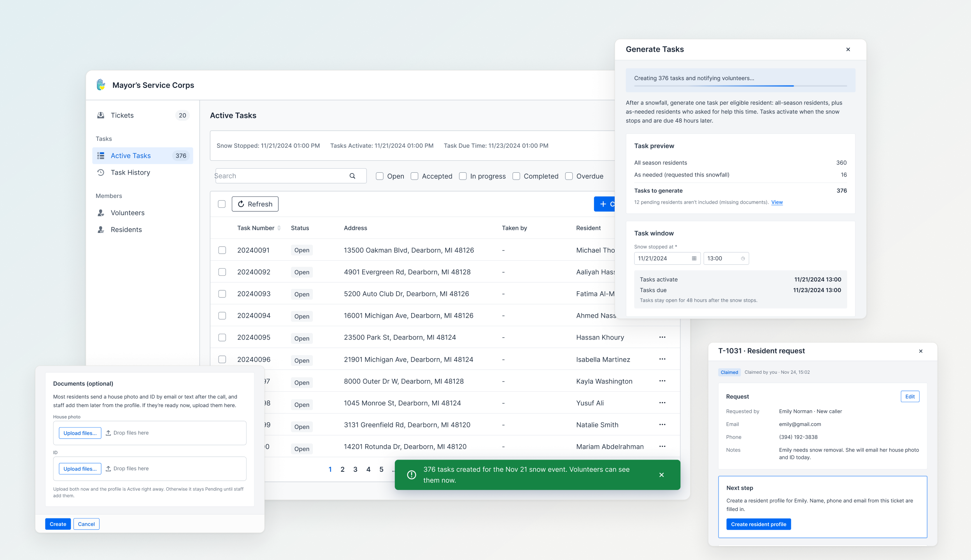Open the calendar picker for snow stopped date

click(694, 259)
